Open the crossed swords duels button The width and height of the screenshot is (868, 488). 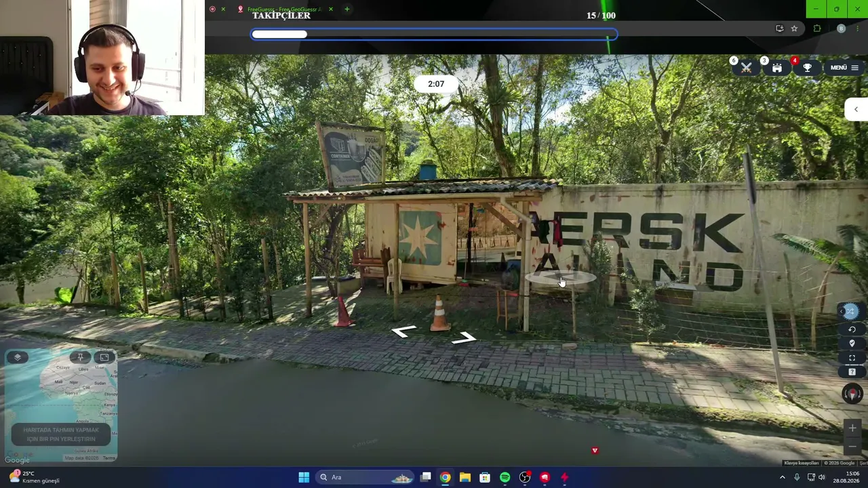point(746,68)
